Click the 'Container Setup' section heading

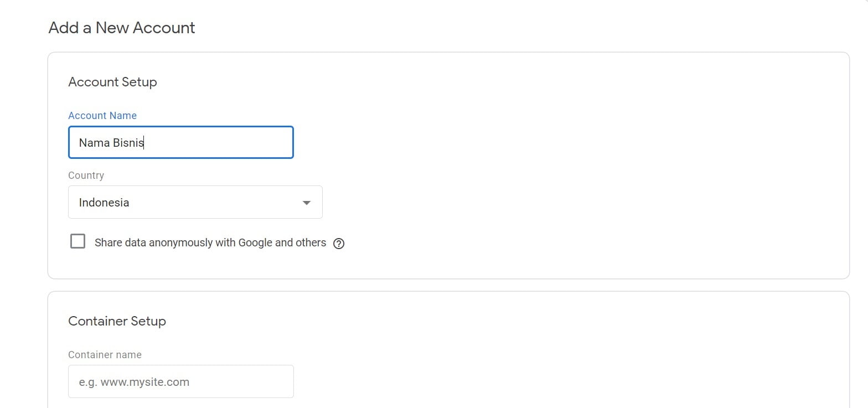(117, 321)
